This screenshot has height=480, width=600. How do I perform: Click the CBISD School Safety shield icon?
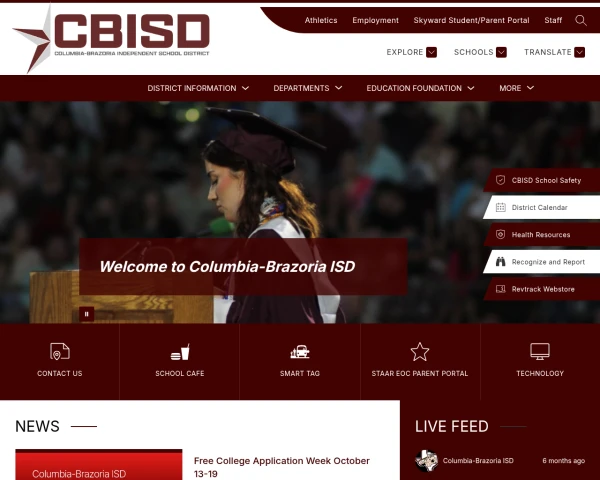(501, 180)
